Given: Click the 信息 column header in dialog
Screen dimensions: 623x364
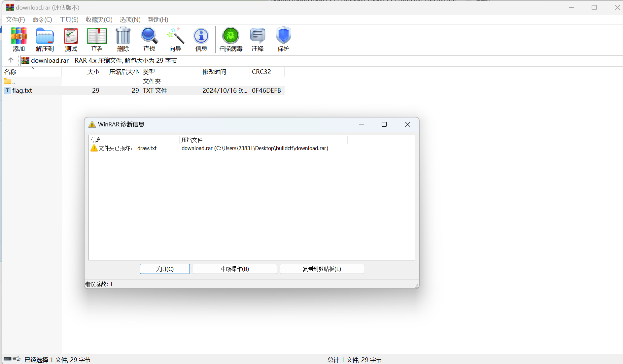Looking at the screenshot, I should click(x=134, y=140).
